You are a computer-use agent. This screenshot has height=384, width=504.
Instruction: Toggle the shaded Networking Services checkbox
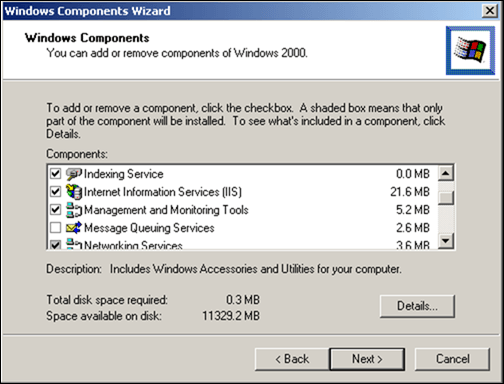click(55, 245)
